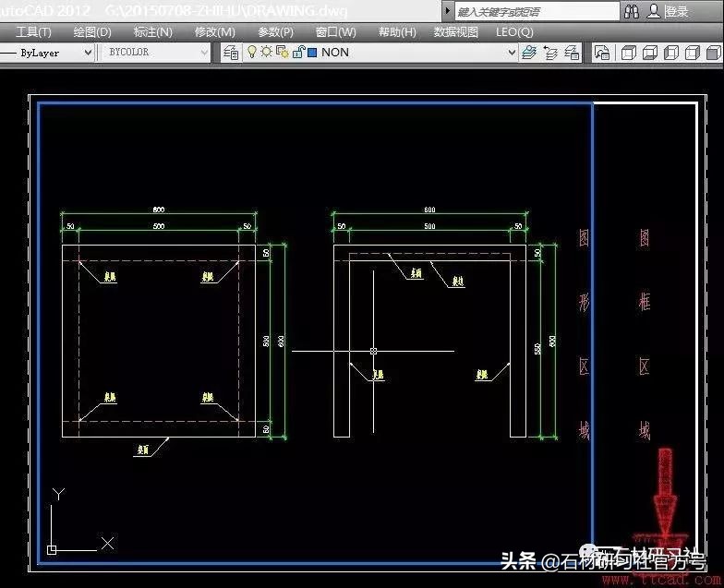724x588 pixels.
Task: Click Make Object's Layer Current icon
Action: pos(529,53)
